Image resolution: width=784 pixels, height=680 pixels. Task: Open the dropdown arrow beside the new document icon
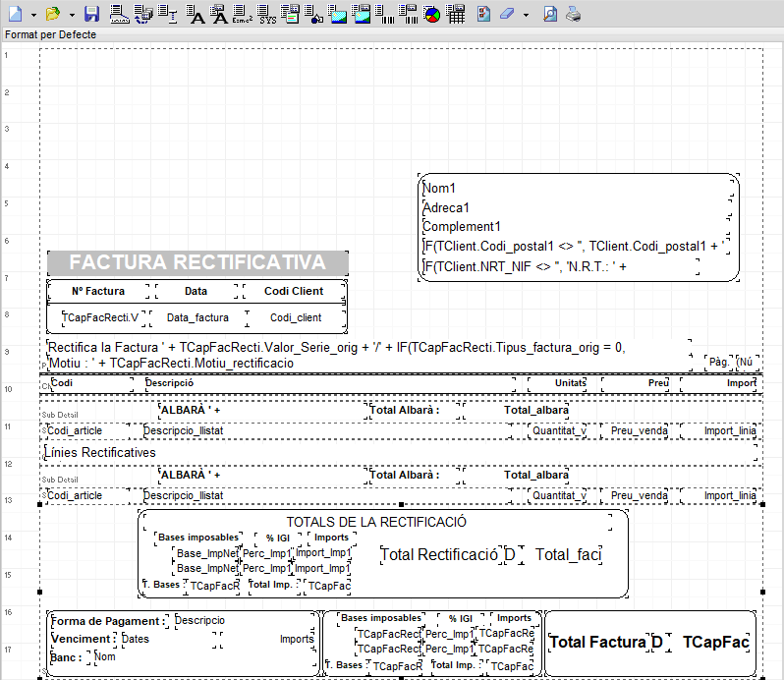[33, 15]
